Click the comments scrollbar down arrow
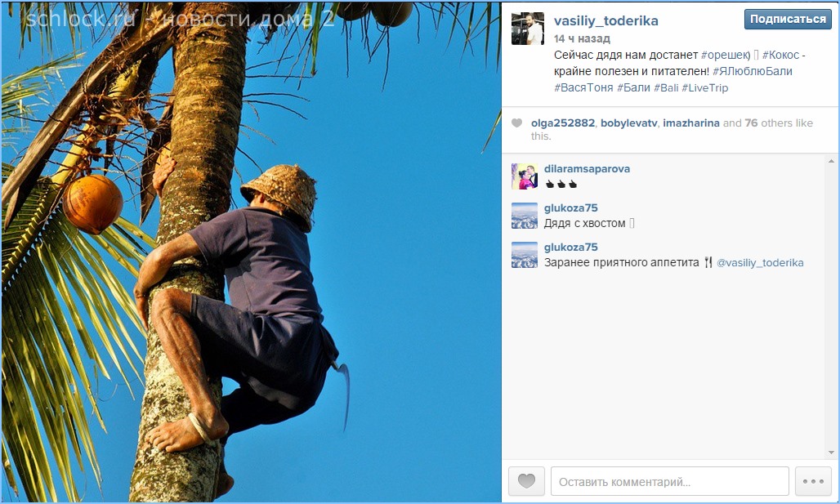The height and width of the screenshot is (504, 840). pos(831,453)
